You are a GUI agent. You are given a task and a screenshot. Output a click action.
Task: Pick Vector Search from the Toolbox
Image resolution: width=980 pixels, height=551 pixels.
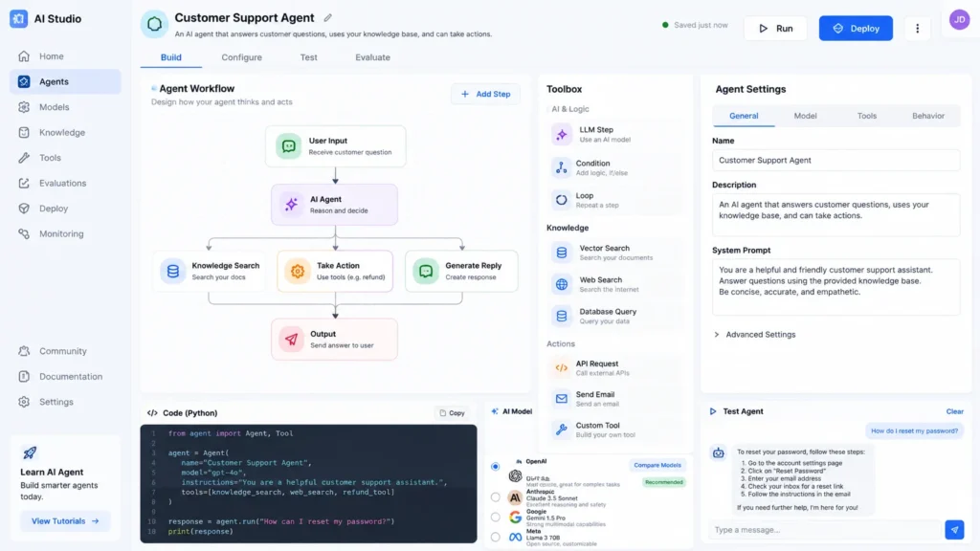615,253
